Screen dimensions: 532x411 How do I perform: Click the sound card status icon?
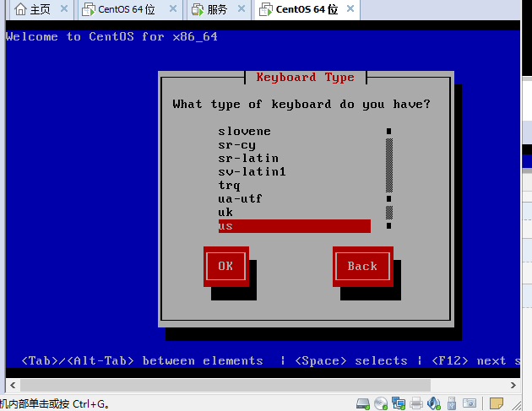434,403
